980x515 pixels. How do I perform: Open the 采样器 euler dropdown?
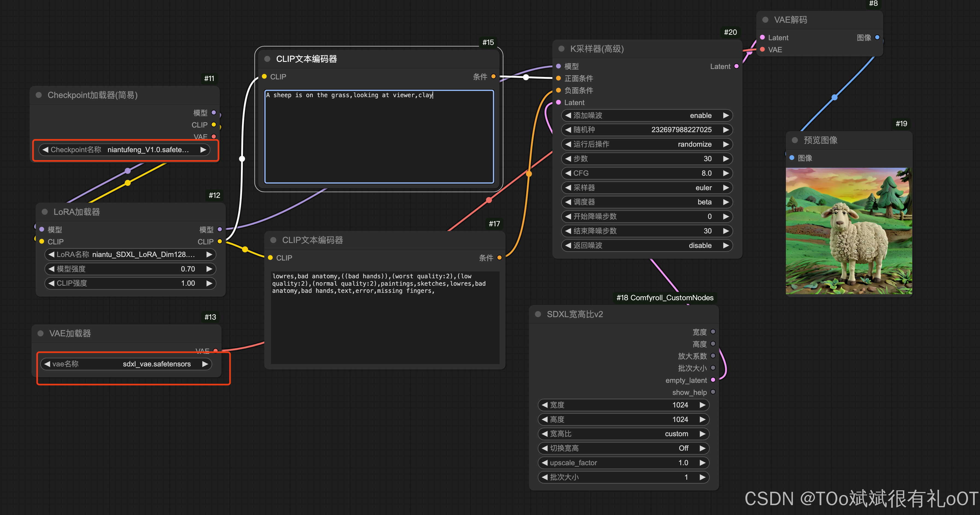tap(647, 188)
